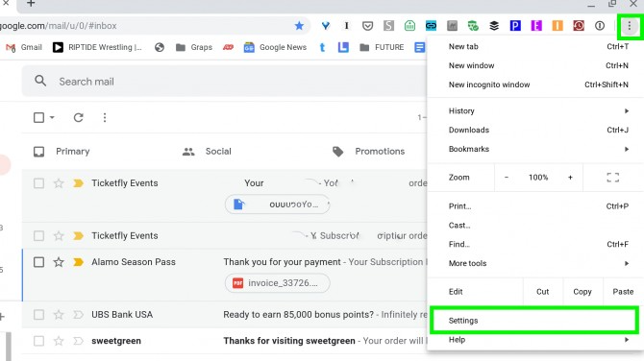This screenshot has height=361, width=644.
Task: Increase zoom with the plus button
Action: coord(570,178)
